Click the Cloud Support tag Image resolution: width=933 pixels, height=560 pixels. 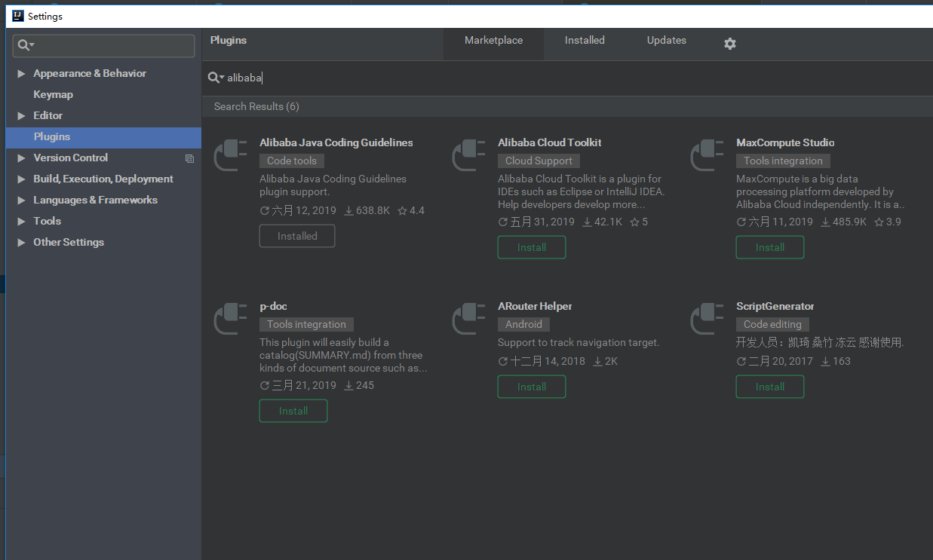(539, 161)
